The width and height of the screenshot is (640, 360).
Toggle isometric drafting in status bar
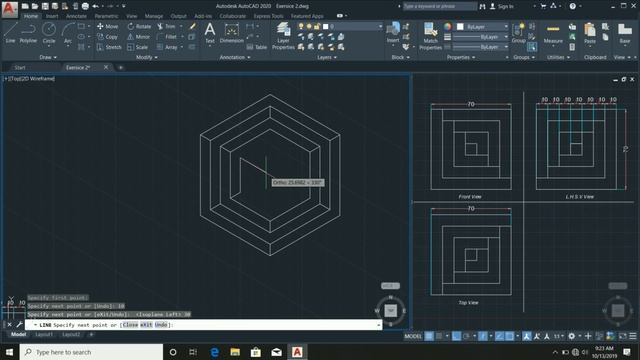click(x=482, y=336)
